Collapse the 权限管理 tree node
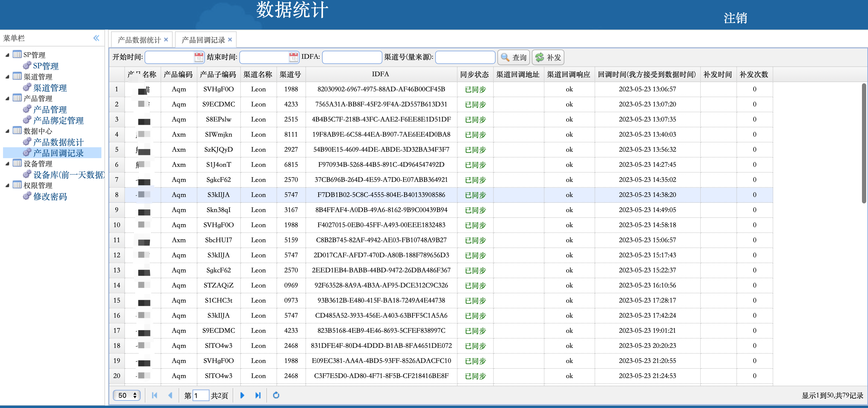868x408 pixels. (x=7, y=186)
